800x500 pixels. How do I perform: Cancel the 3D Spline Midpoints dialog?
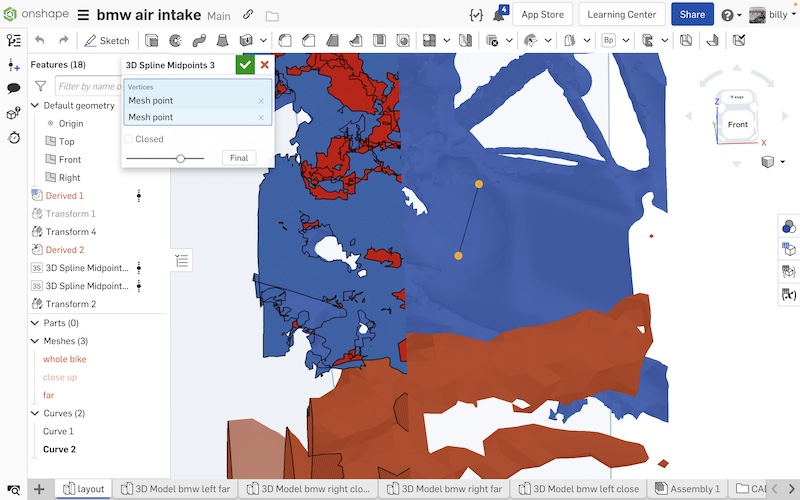click(264, 65)
